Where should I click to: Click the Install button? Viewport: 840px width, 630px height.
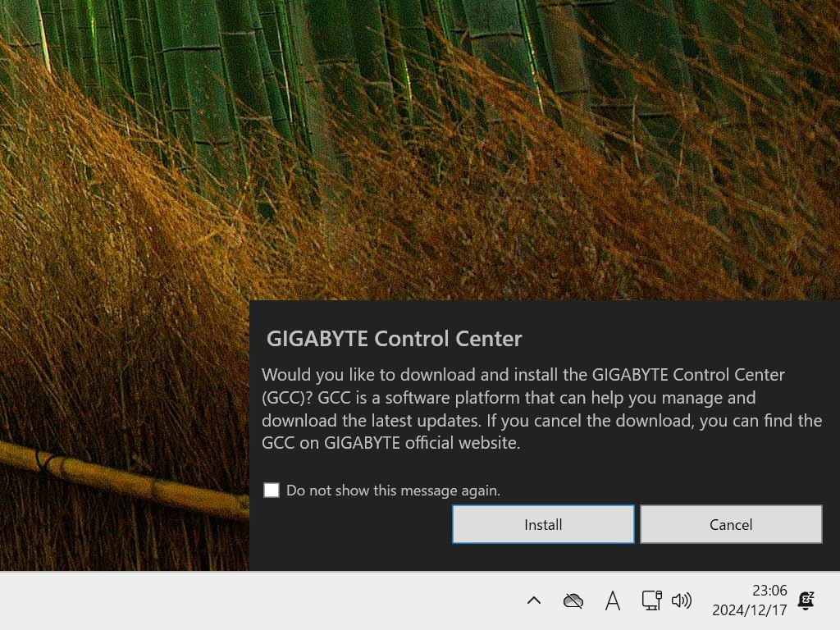pyautogui.click(x=543, y=524)
